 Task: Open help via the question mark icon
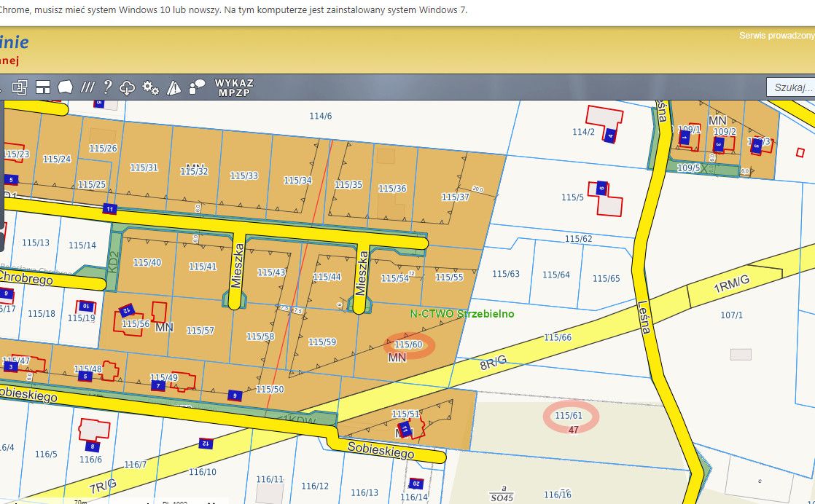[107, 87]
